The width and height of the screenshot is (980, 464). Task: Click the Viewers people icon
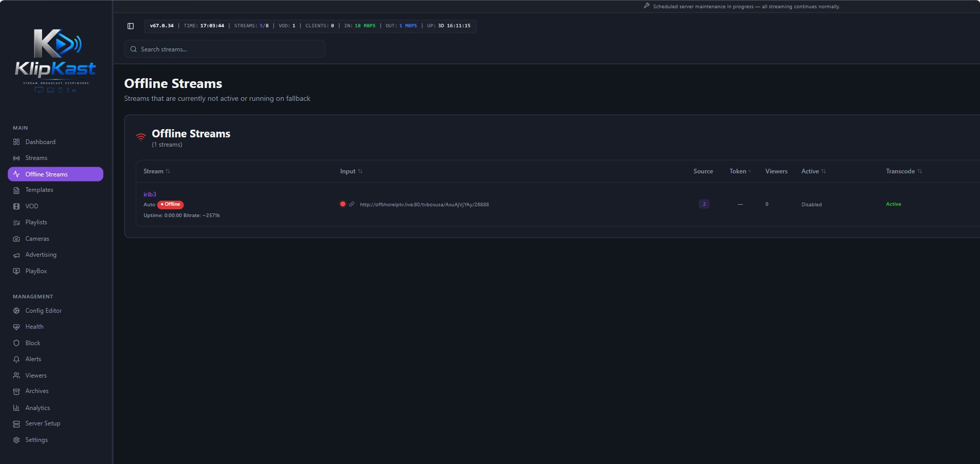point(16,376)
